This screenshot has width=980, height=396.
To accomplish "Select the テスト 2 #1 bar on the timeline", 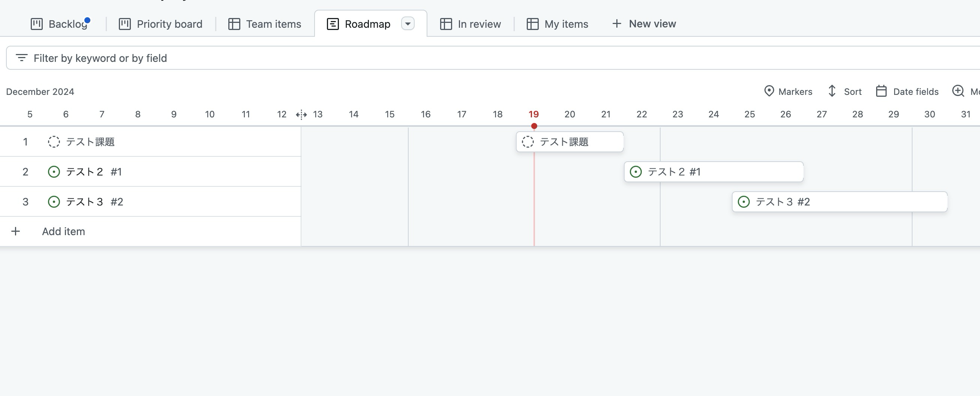I will [x=713, y=171].
